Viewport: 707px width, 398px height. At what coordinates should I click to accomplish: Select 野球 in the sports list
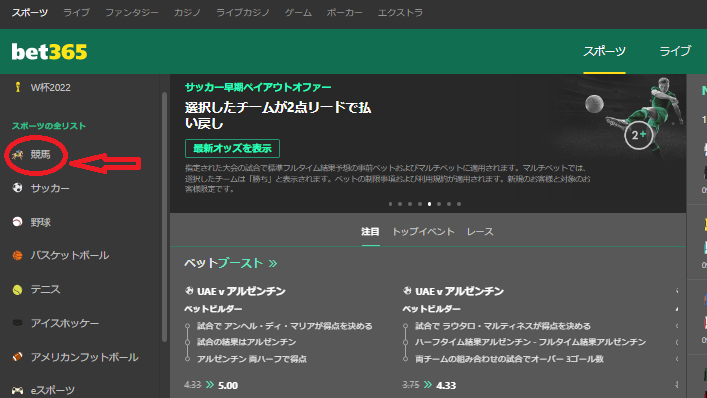40,222
